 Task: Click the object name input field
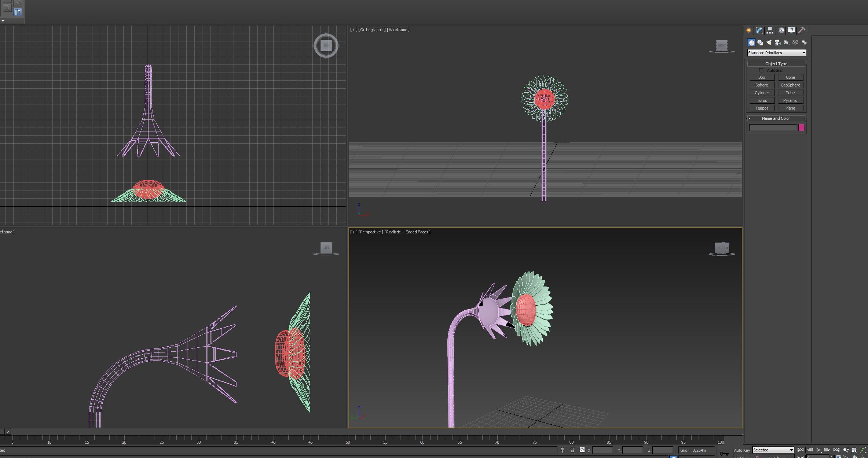click(772, 128)
